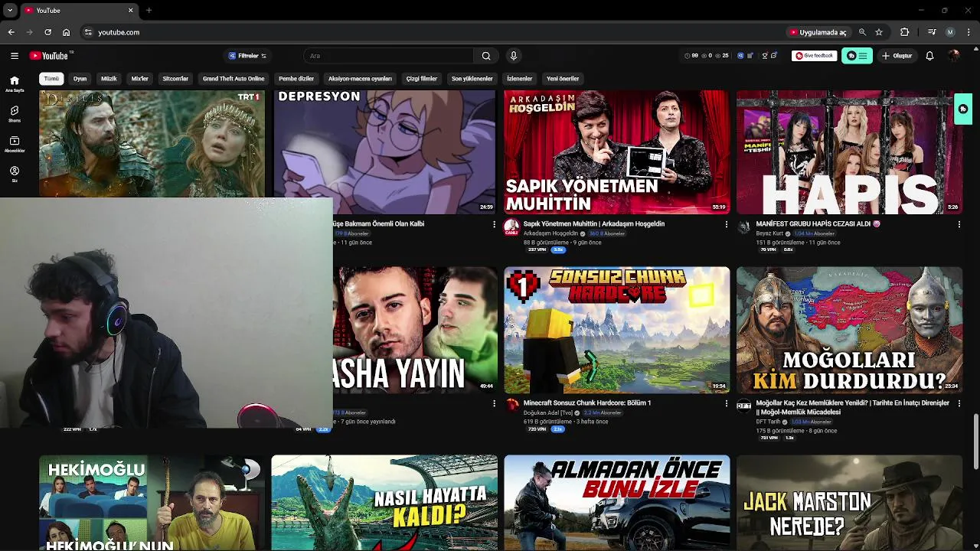Open Beyaz Kurt channel link
The width and height of the screenshot is (980, 551).
[770, 233]
